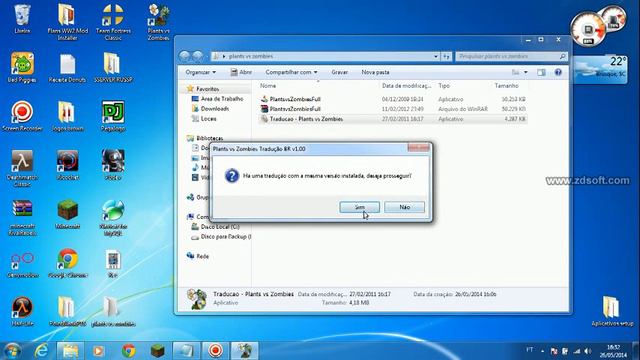Switch to Minecraft taskbar item
The width and height of the screenshot is (640, 360).
[x=158, y=351]
